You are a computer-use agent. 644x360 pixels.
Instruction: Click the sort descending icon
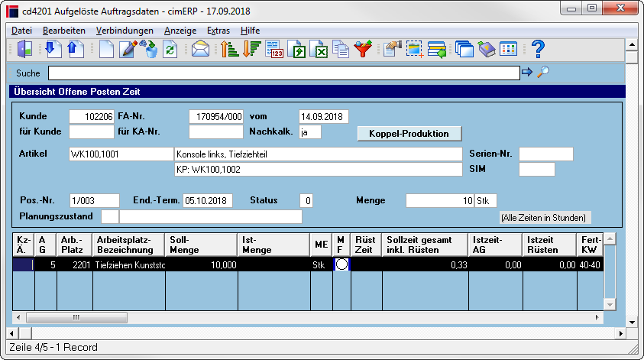pyautogui.click(x=251, y=50)
